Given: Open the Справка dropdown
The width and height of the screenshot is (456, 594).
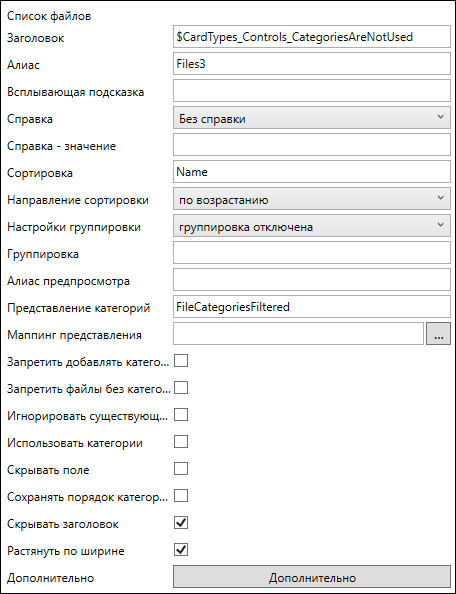Looking at the screenshot, I should pos(312,118).
